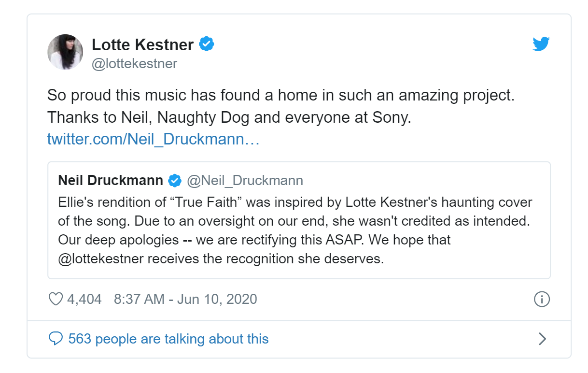The image size is (588, 373).
Task: Click the @Neil_Druckmann handle
Action: coord(245,181)
